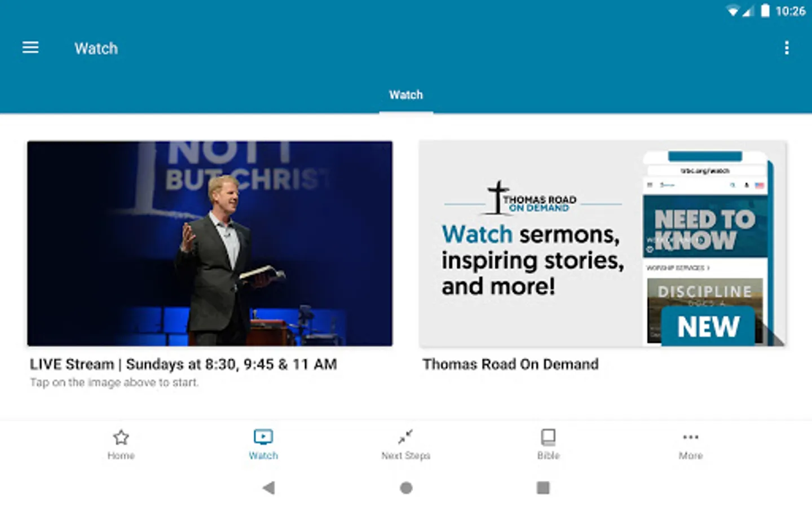Select the Watch icon in bottom navigation
Image resolution: width=812 pixels, height=508 pixels.
point(263,445)
